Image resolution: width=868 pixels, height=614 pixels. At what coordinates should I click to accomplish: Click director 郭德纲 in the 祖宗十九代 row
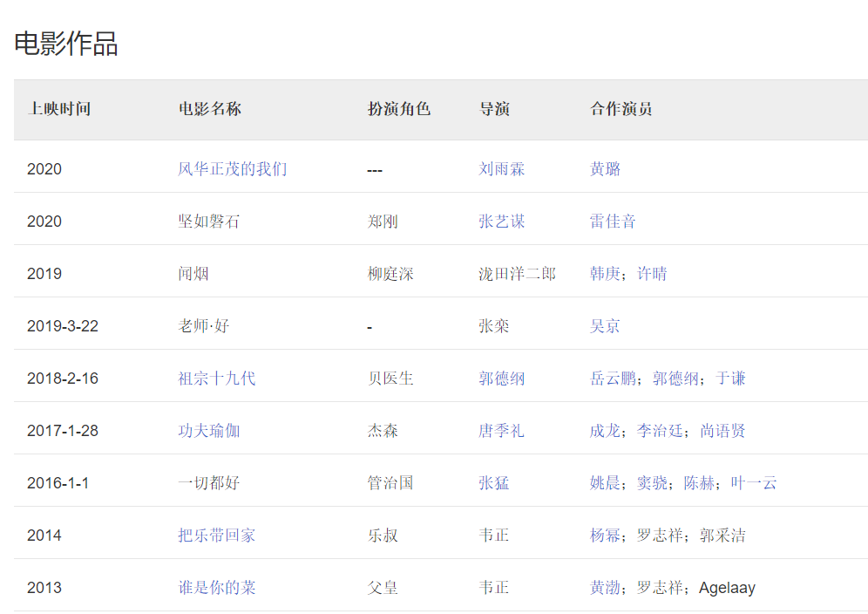pyautogui.click(x=501, y=378)
